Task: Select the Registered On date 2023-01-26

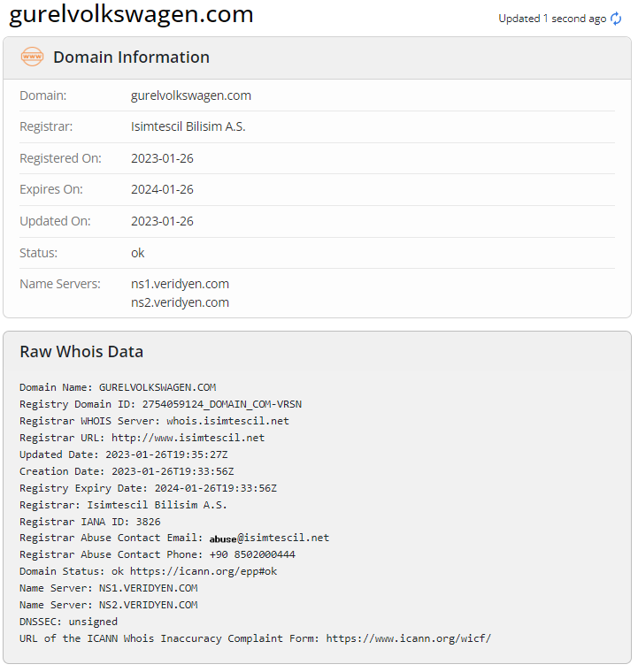Action: click(x=162, y=158)
